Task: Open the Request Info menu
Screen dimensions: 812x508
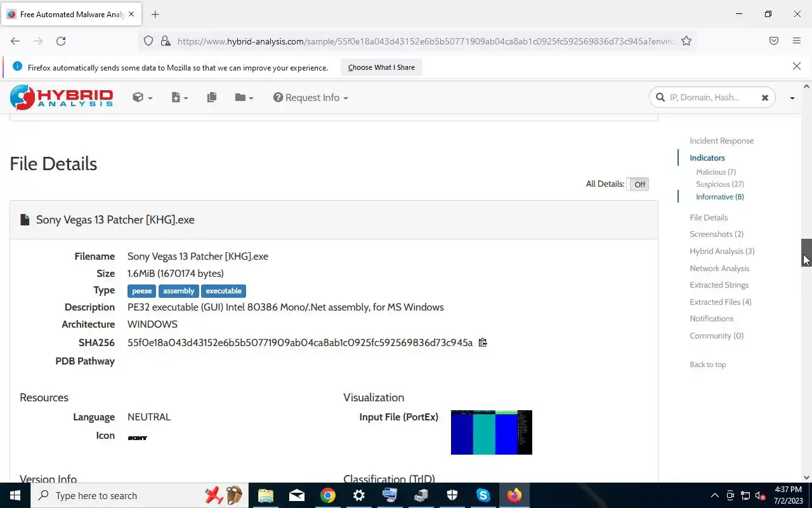Action: [x=311, y=98]
